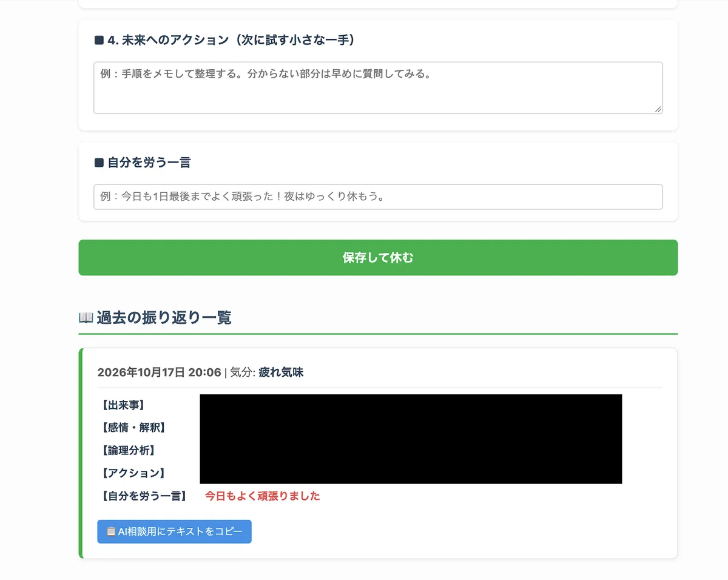Click the book icon beside 過去の振り返り一覧
Screen dimensions: 728x580
(86, 317)
